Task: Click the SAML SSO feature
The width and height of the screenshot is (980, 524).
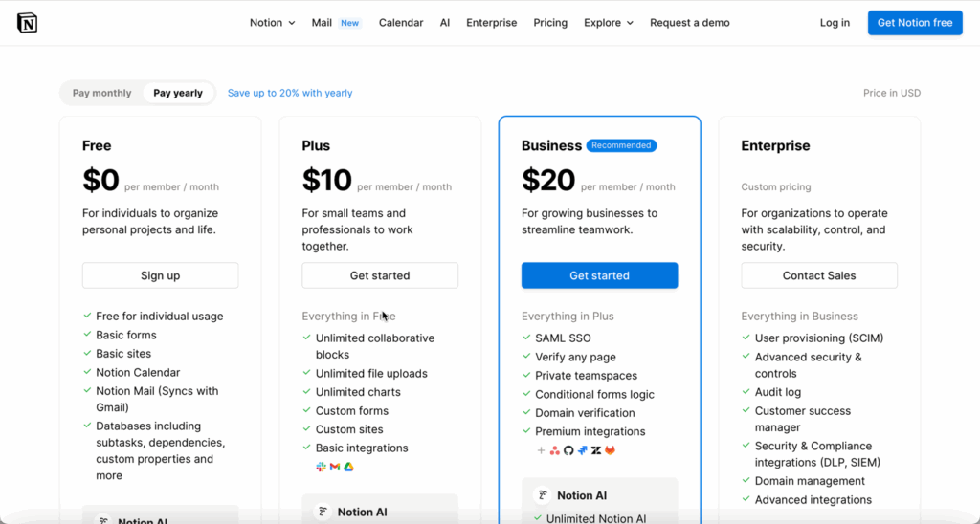Action: (563, 338)
